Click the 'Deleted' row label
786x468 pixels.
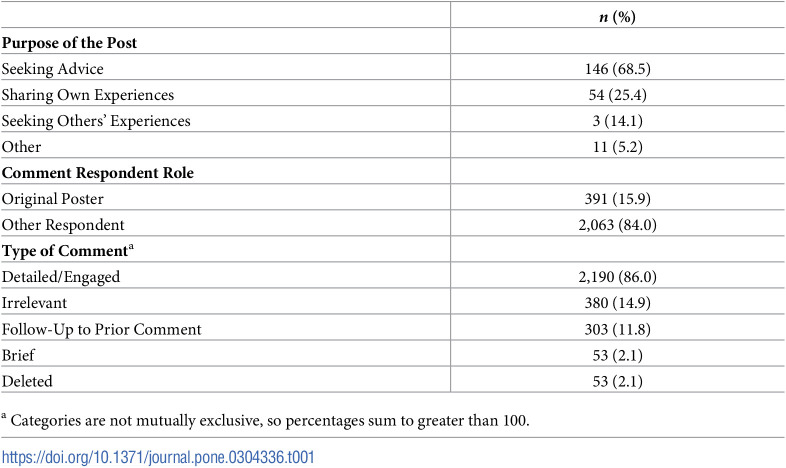(27, 381)
